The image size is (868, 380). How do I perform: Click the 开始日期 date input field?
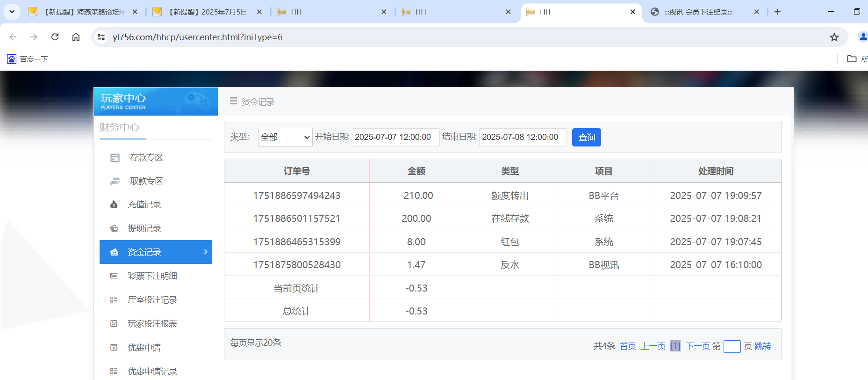point(395,137)
